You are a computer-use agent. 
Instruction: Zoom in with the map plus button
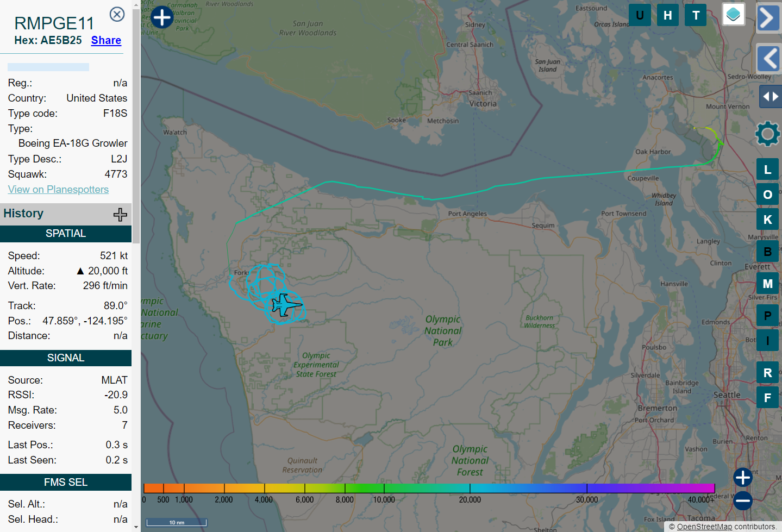(742, 478)
